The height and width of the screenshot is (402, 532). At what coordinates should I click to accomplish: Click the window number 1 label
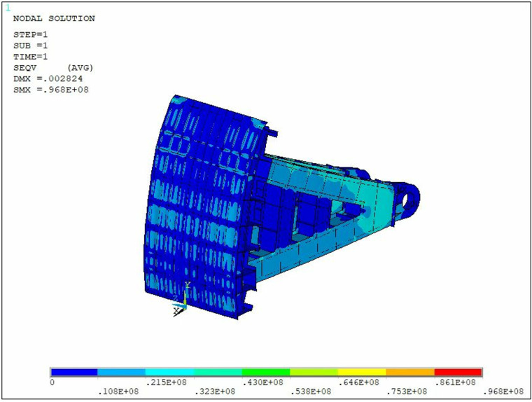8,8
